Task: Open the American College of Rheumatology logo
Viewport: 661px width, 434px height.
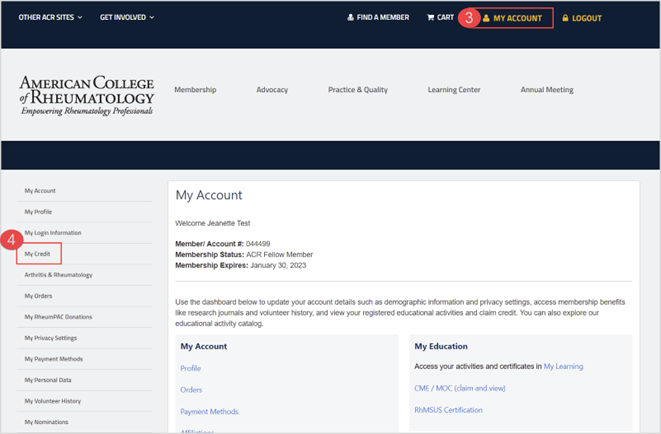Action: pyautogui.click(x=86, y=95)
